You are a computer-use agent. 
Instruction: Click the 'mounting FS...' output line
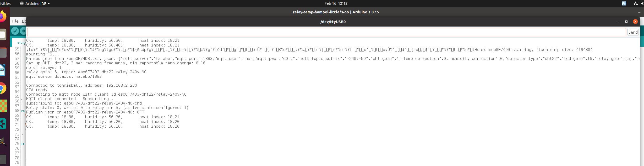[x=42, y=54]
